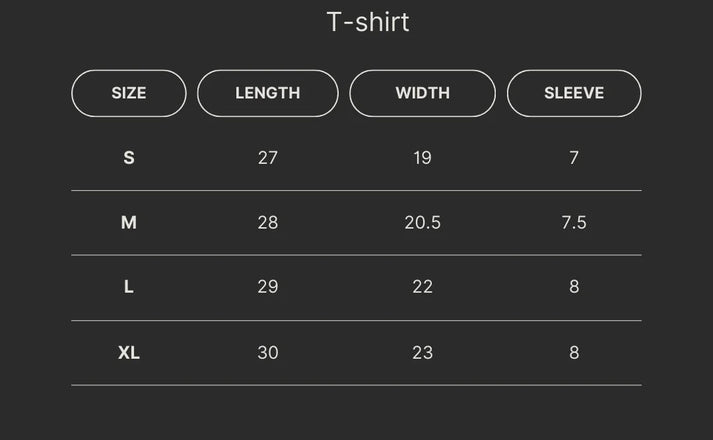Click the T-shirt title text
The image size is (713, 440).
[368, 22]
